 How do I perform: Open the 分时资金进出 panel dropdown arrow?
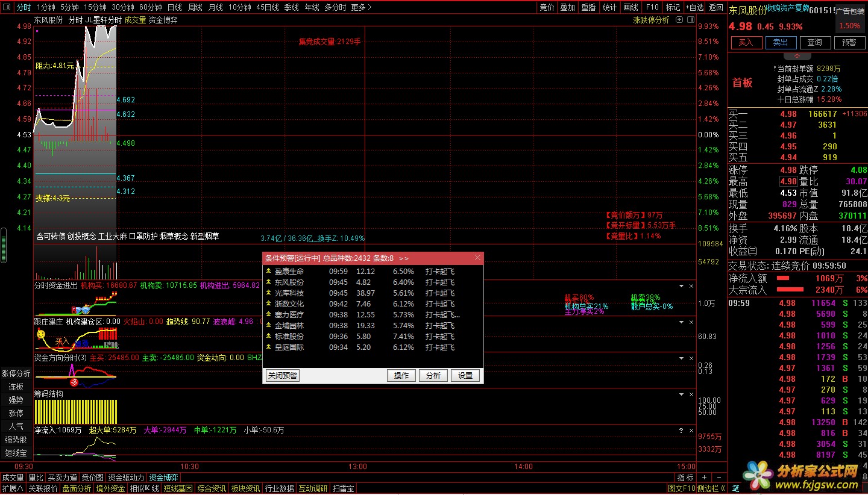682,286
